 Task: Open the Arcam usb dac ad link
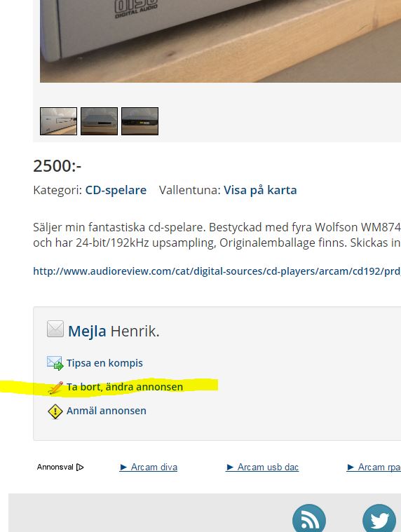(x=262, y=468)
